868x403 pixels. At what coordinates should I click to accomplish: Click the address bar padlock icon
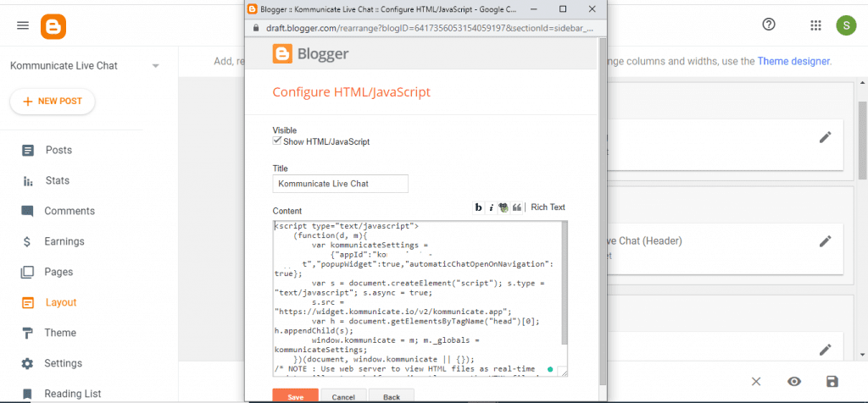256,28
